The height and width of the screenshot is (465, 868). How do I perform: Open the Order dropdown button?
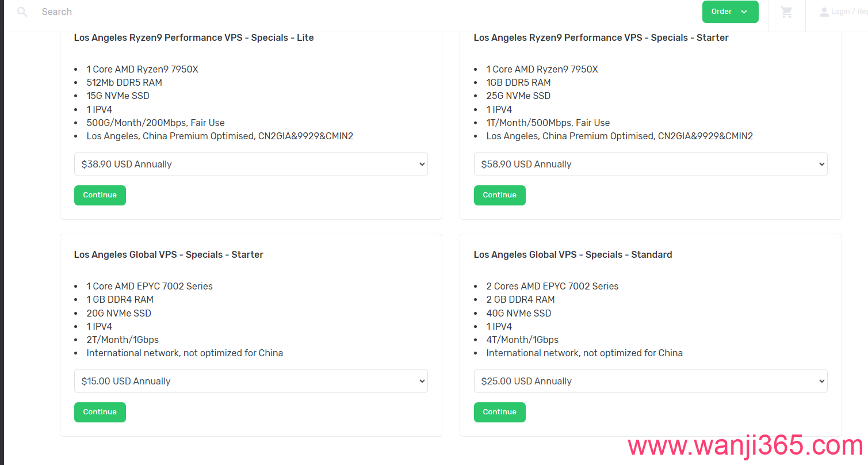coord(730,12)
